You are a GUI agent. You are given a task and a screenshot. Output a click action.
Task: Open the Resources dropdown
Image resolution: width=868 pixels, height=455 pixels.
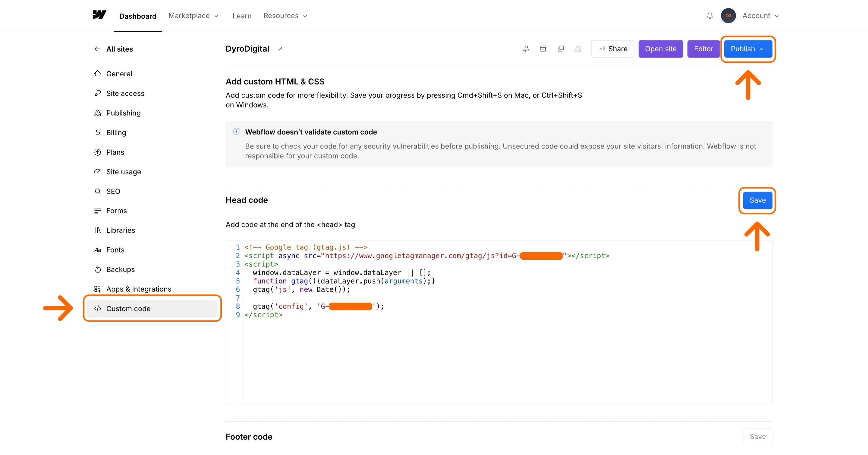point(285,16)
